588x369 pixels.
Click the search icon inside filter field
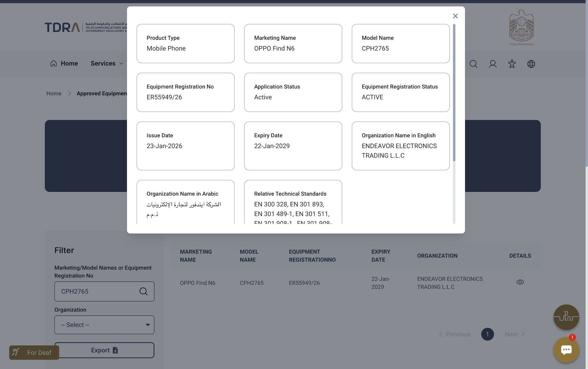[x=143, y=291]
